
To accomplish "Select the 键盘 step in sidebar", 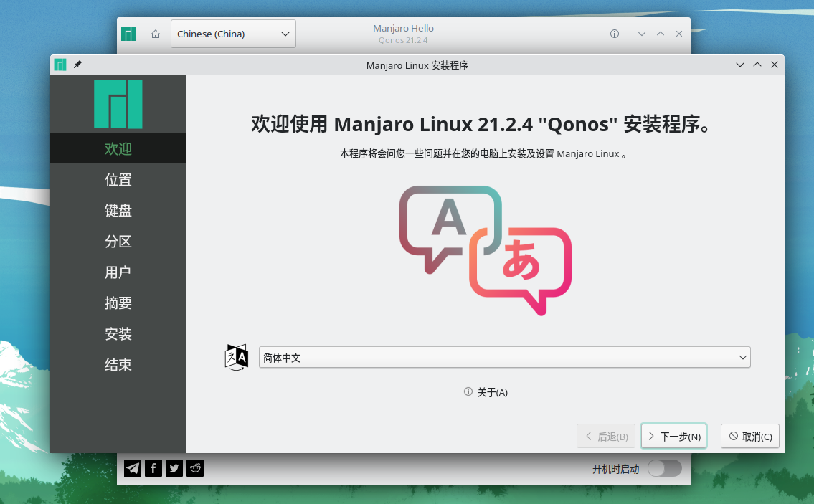I will pos(118,210).
